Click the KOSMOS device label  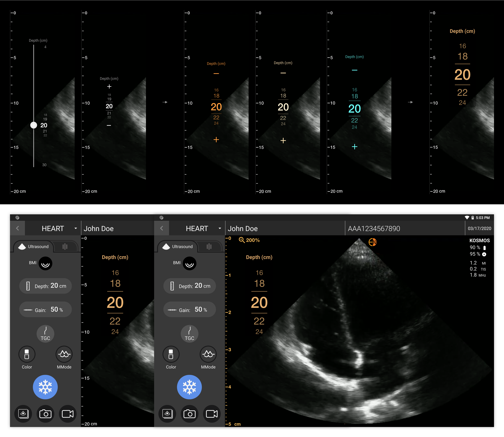(479, 241)
